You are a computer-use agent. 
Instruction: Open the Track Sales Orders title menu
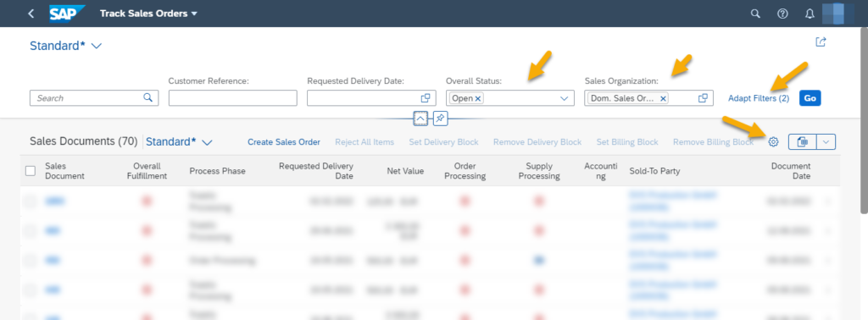click(x=148, y=14)
